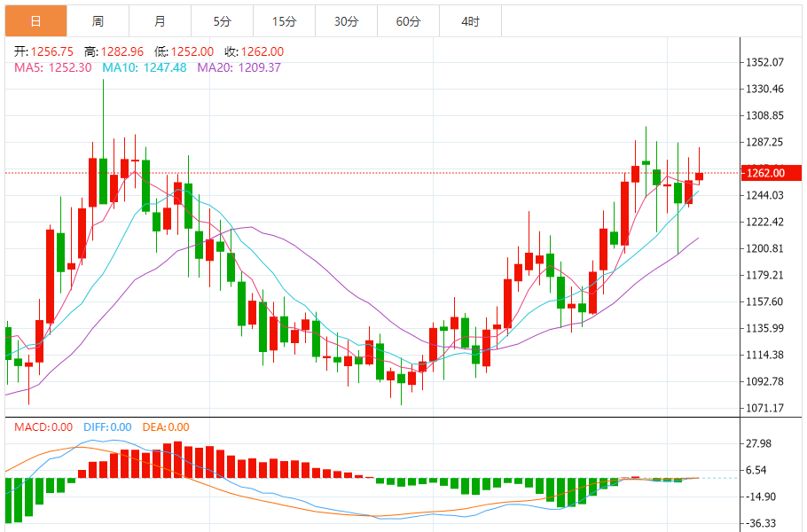Click the 1092.78 price axis label
Image resolution: width=807 pixels, height=532 pixels.
click(764, 381)
